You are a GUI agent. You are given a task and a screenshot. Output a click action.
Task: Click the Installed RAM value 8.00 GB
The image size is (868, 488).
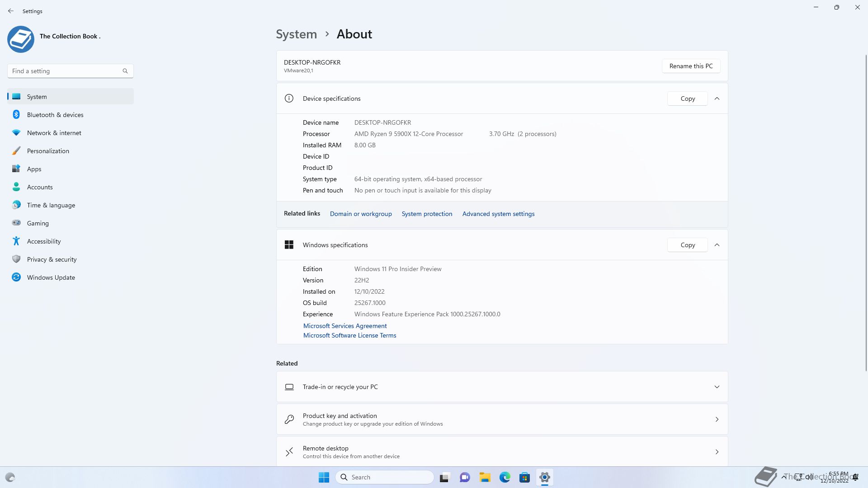[365, 145]
